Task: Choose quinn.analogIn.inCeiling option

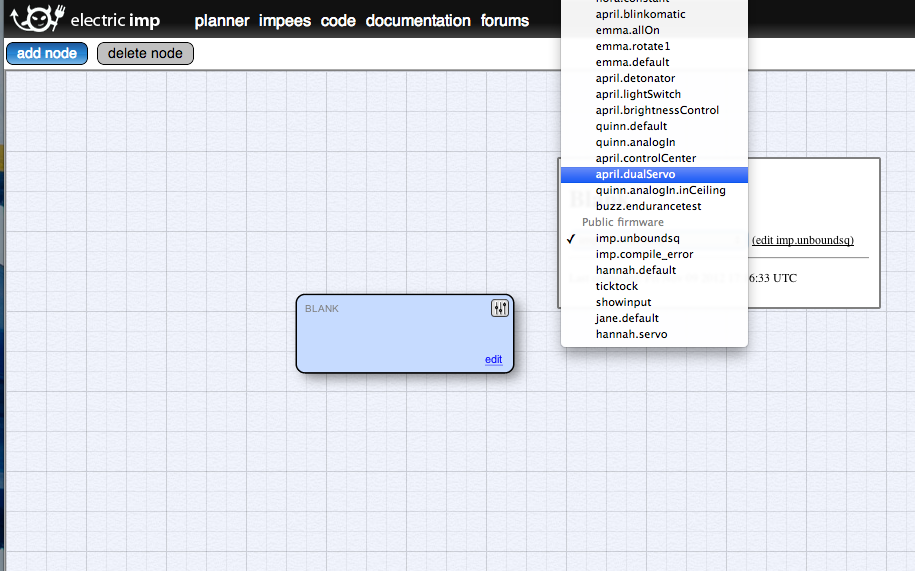Action: coord(654,190)
